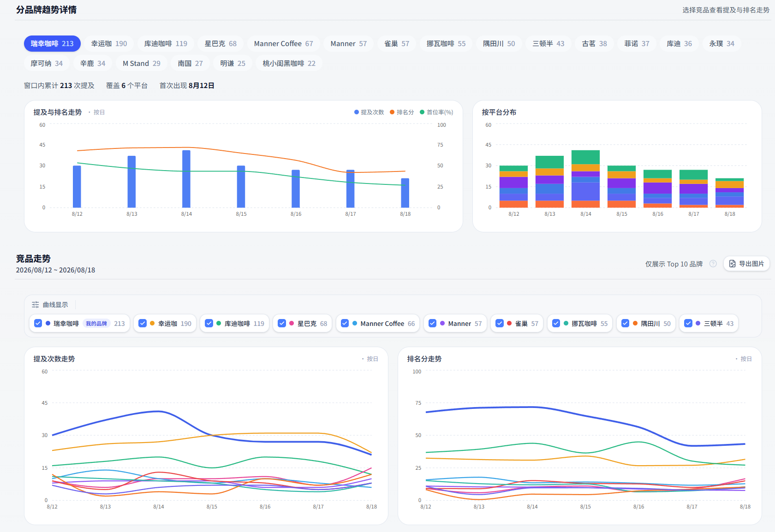Screen dimensions: 775x532
Task: Toggle the 提及次数 legend item
Action: [x=369, y=112]
